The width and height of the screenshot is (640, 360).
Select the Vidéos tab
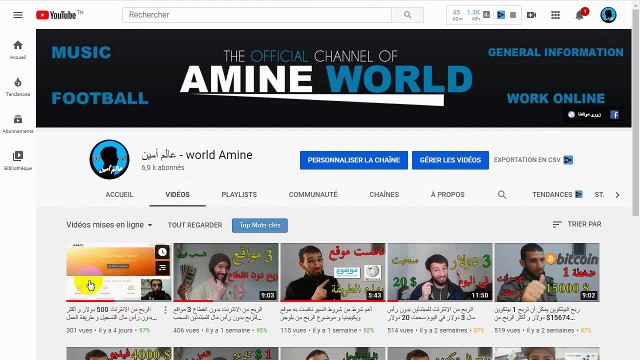(x=178, y=195)
